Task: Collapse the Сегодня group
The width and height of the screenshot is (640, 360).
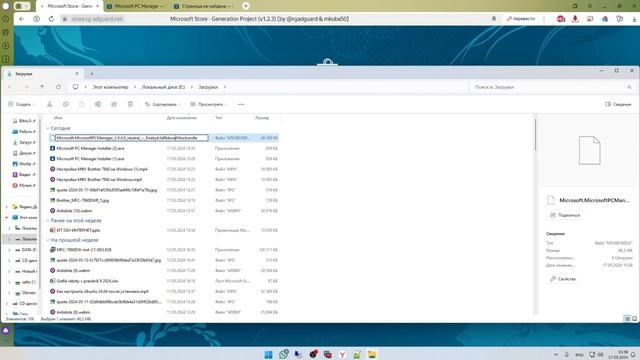Action: pos(48,128)
